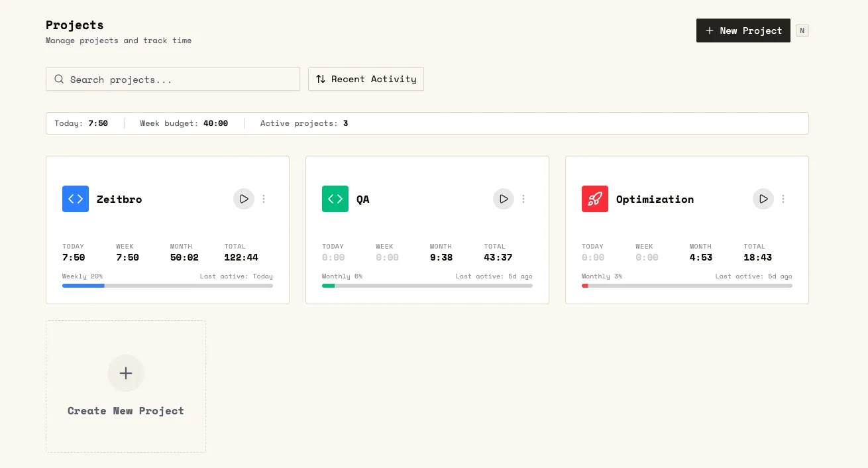The height and width of the screenshot is (468, 868).
Task: Click Optimization total value 18:43
Action: coord(758,257)
